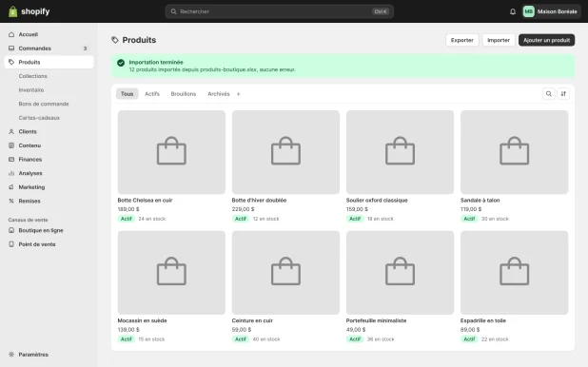The image size is (588, 367).
Task: Click the Importation terminée banner title
Action: 156,62
